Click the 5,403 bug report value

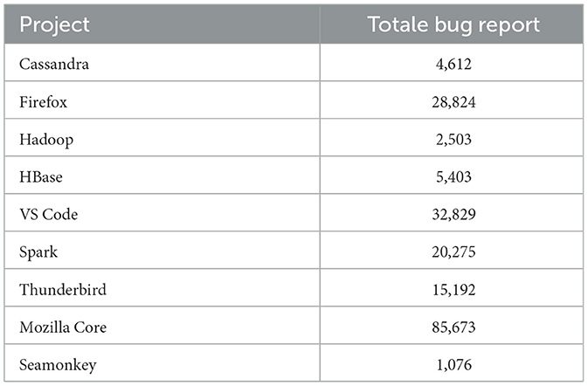[x=453, y=177]
